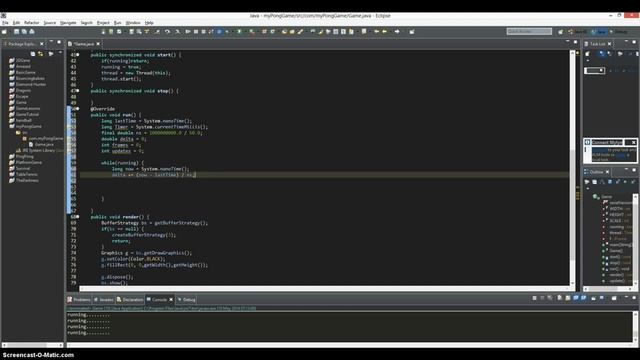
Task: Select JRE System Library entry
Action: click(39, 151)
